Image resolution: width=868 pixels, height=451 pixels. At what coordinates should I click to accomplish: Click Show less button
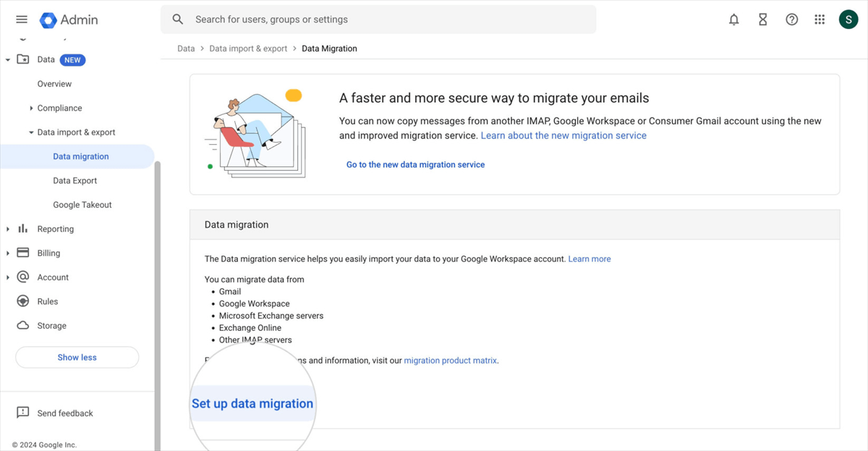pyautogui.click(x=77, y=358)
